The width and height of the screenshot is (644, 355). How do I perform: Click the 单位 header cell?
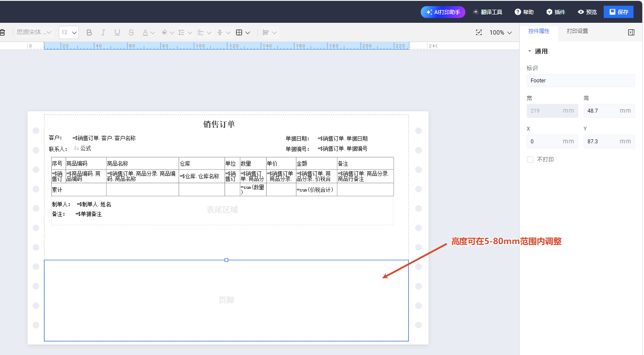click(x=232, y=163)
